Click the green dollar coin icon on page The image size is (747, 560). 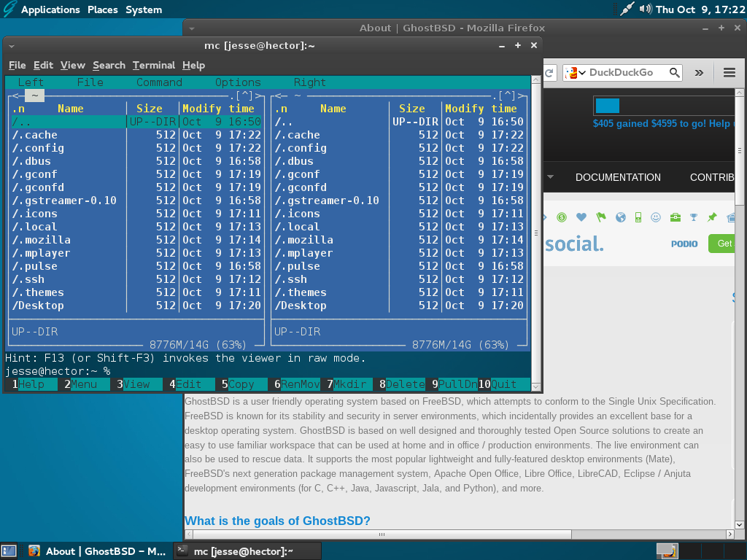562,217
